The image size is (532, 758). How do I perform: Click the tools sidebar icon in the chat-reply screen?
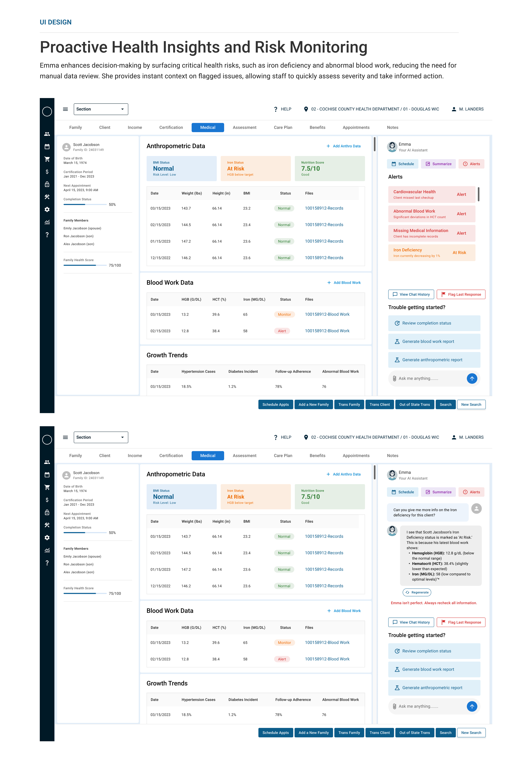47,525
